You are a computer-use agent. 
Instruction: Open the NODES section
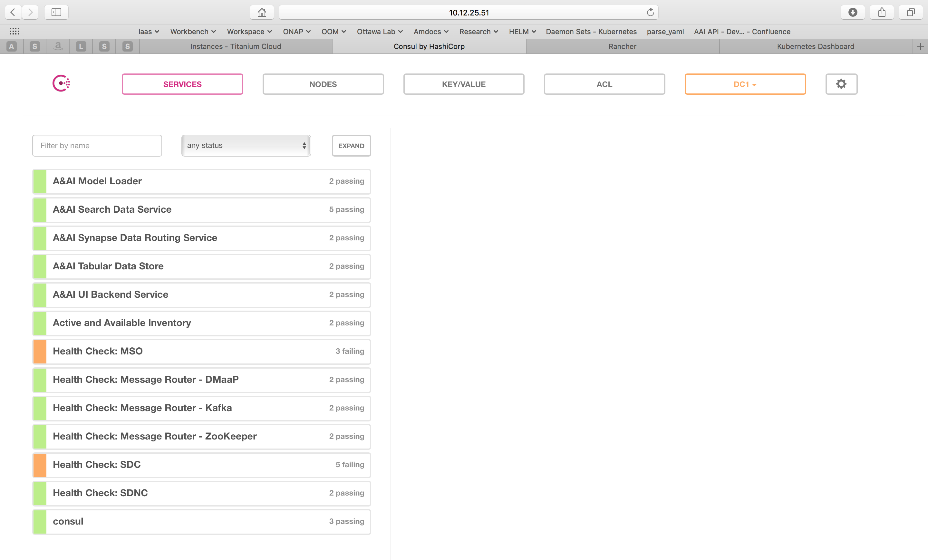click(x=323, y=84)
